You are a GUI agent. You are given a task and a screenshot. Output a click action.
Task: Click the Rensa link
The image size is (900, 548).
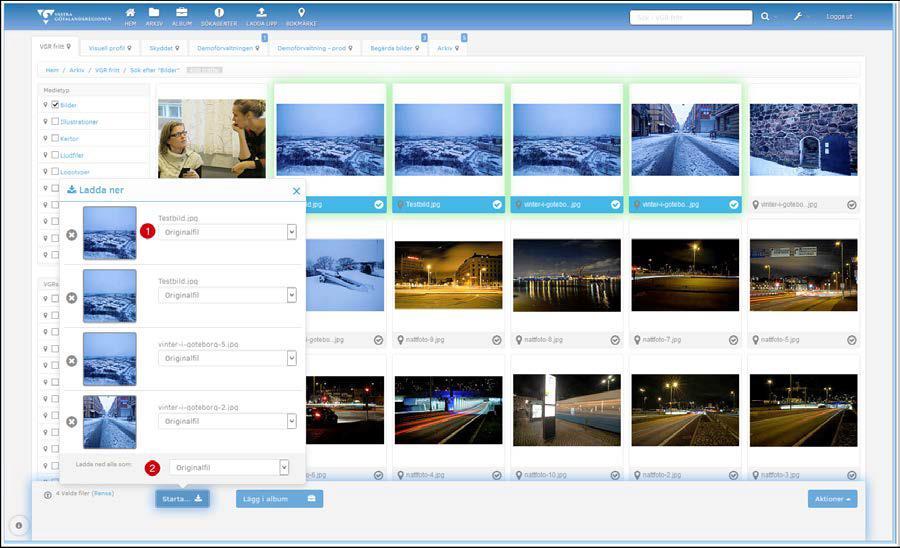pos(103,493)
